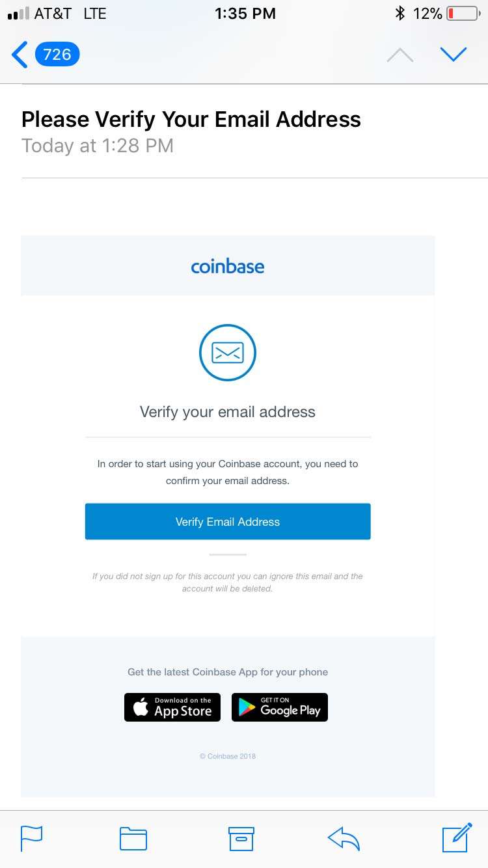This screenshot has width=488, height=868.
Task: Go to previous message with up arrow
Action: click(400, 55)
